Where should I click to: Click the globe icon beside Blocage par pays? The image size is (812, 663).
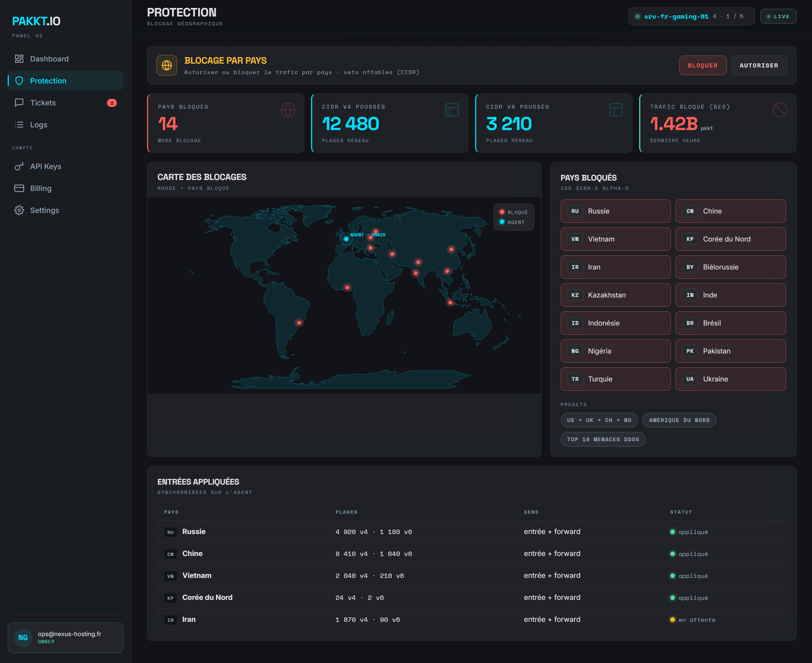(167, 65)
